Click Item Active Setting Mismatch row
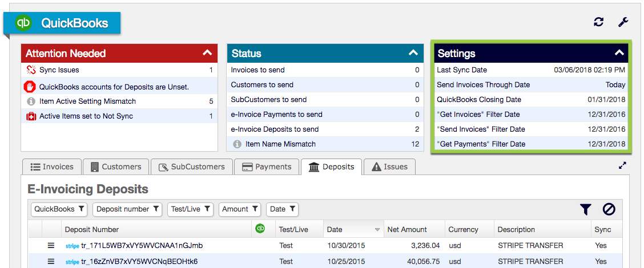Image resolution: width=644 pixels, height=268 pixels. point(119,101)
